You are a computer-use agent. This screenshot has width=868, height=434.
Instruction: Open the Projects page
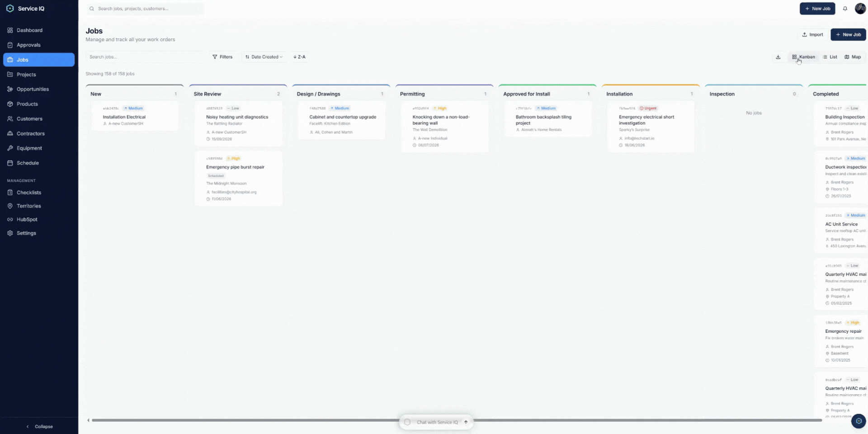click(39, 75)
